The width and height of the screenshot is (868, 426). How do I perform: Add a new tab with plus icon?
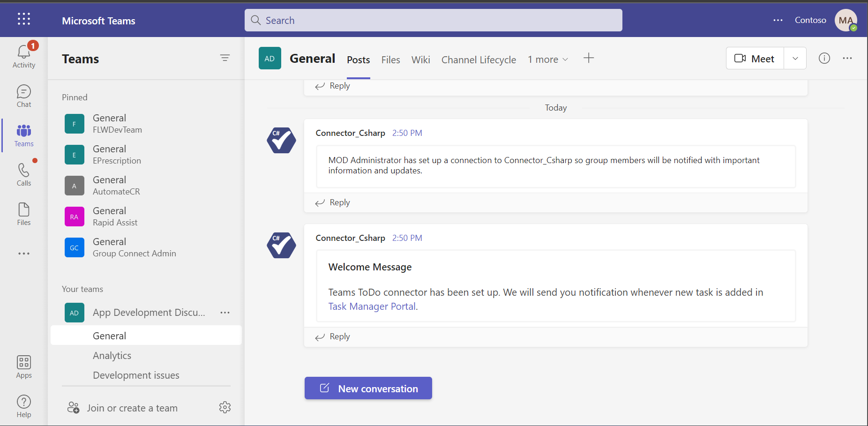point(589,58)
